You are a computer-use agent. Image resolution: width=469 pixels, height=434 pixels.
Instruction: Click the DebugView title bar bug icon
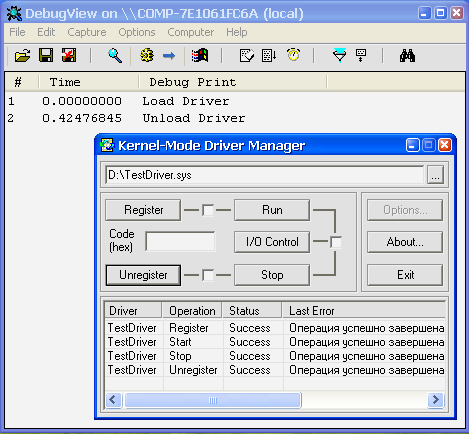(x=14, y=14)
